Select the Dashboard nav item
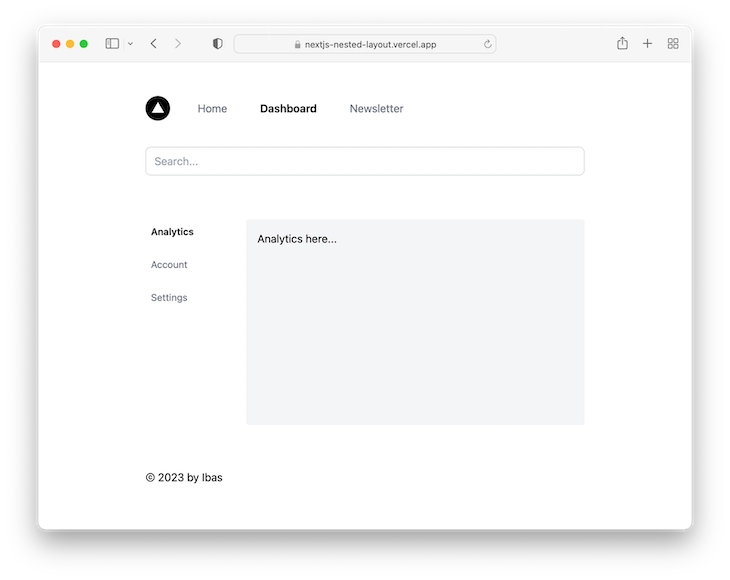Screen dimensions: 730x580 [x=288, y=109]
